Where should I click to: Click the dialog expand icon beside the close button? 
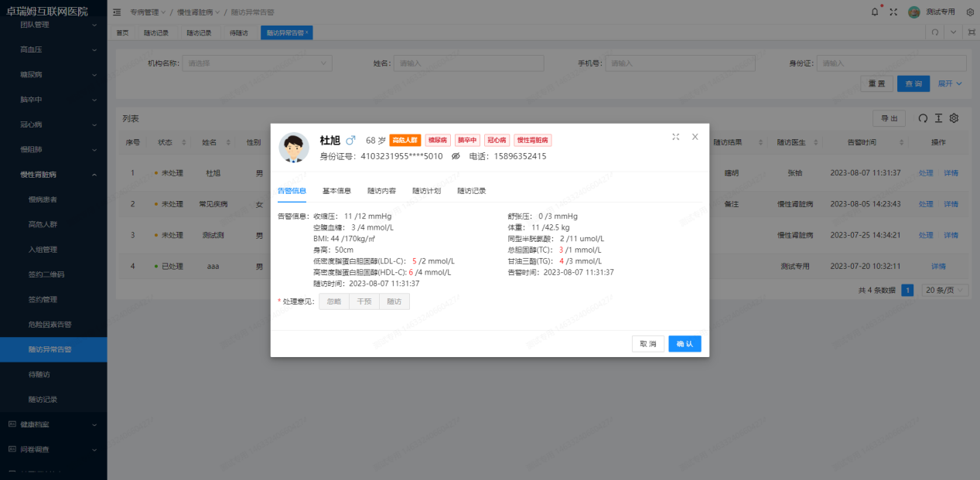[x=675, y=136]
